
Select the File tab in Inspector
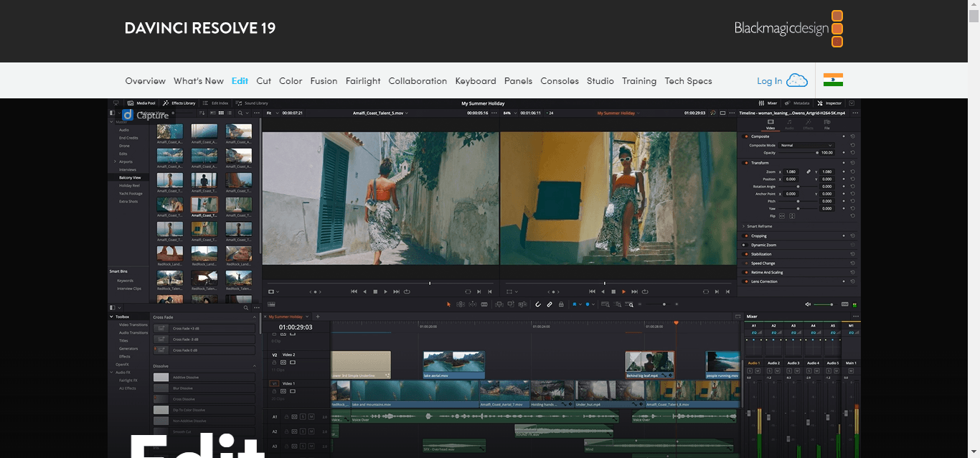pyautogui.click(x=827, y=125)
